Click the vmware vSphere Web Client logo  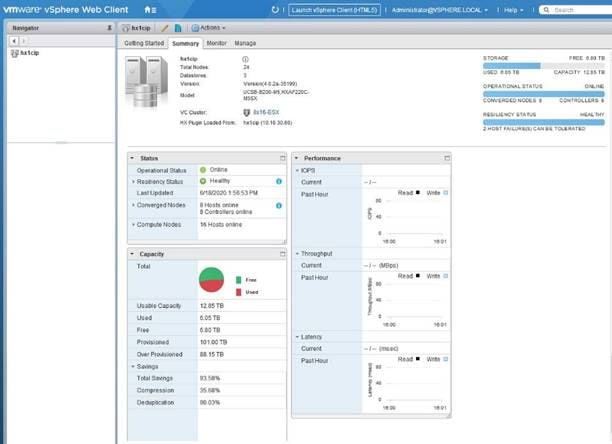66,10
